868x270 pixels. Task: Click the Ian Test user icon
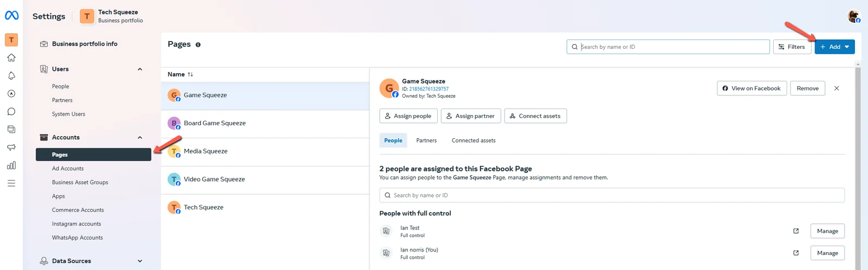tap(386, 231)
